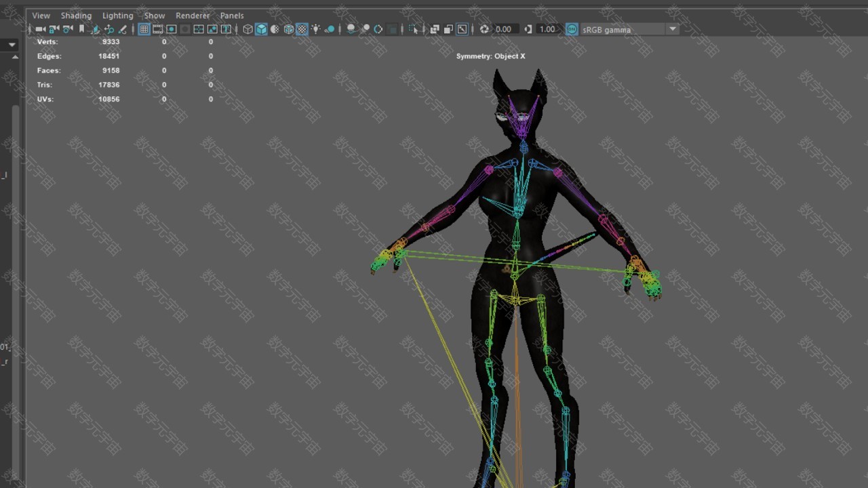Viewport: 868px width, 488px height.
Task: Toggle Wireframe on Shaded
Action: tap(289, 29)
